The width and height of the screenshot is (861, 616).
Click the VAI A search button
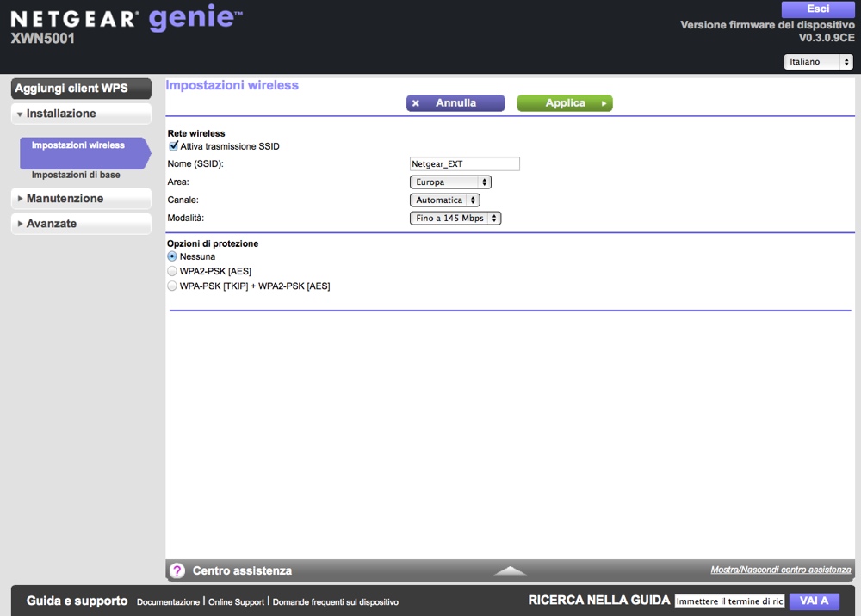click(x=814, y=601)
